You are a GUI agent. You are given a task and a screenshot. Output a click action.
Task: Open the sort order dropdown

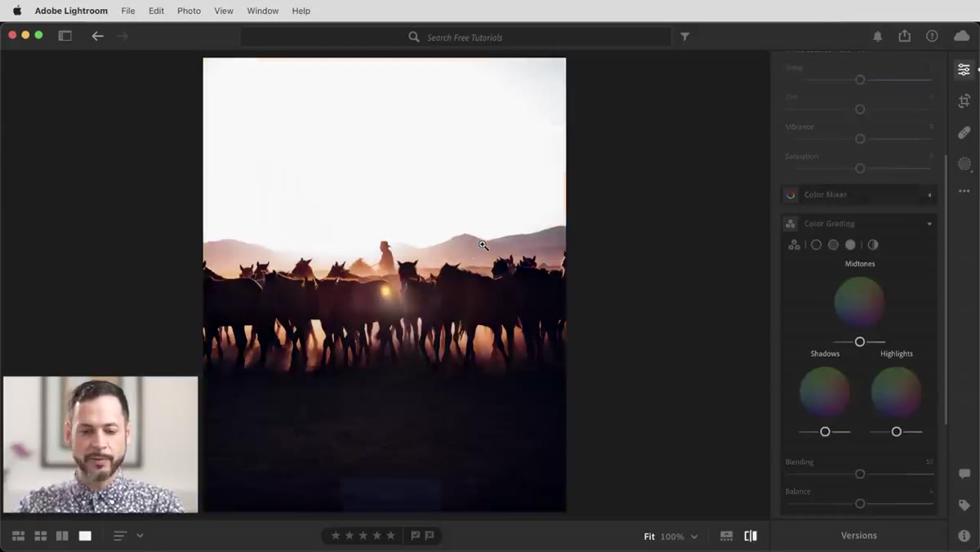pos(128,536)
